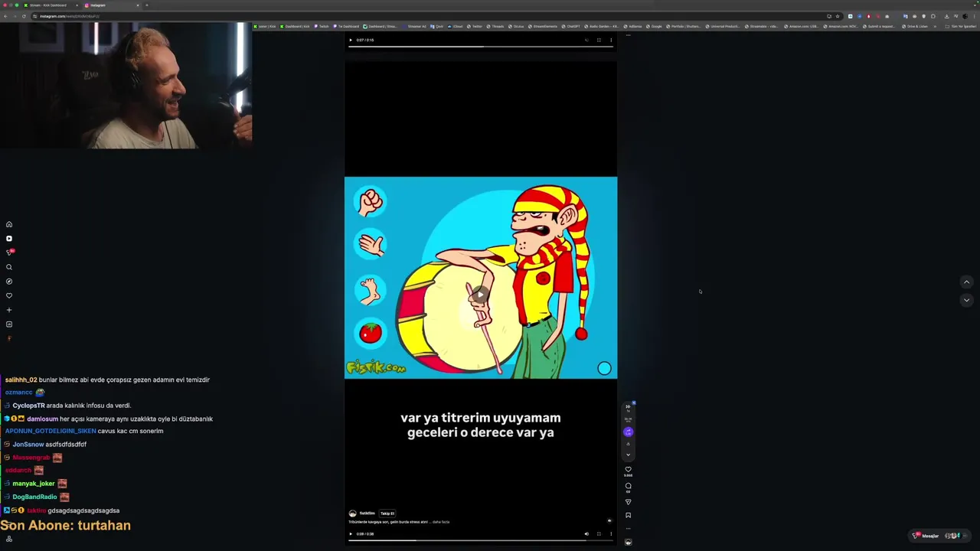Open the reel's more options dots
Image resolution: width=980 pixels, height=551 pixels.
pos(628,529)
